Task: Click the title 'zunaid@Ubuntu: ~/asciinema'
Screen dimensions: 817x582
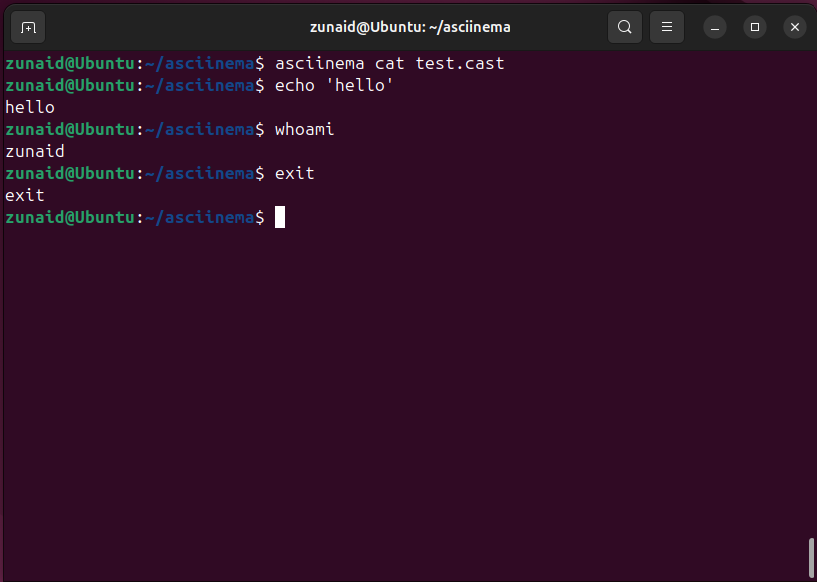Action: (409, 27)
